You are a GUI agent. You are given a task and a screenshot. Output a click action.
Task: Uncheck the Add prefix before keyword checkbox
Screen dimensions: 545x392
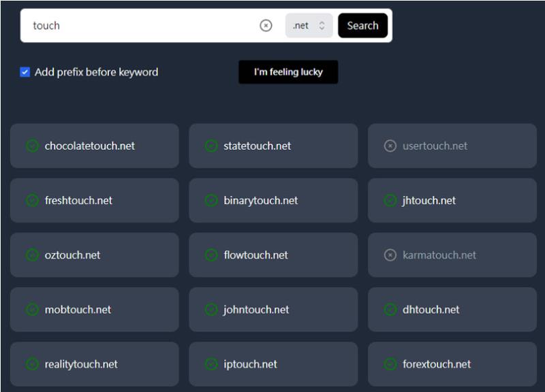[25, 72]
